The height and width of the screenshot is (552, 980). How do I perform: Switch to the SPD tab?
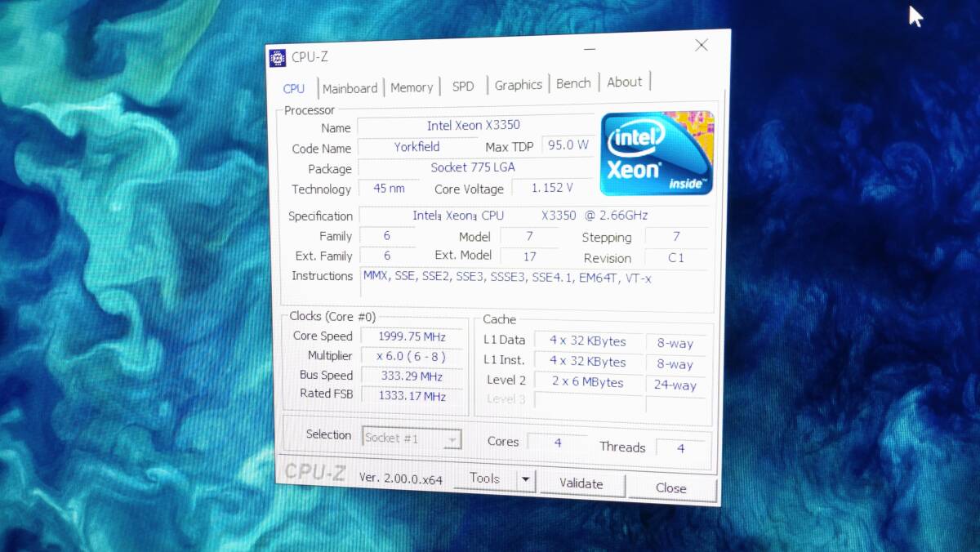463,86
